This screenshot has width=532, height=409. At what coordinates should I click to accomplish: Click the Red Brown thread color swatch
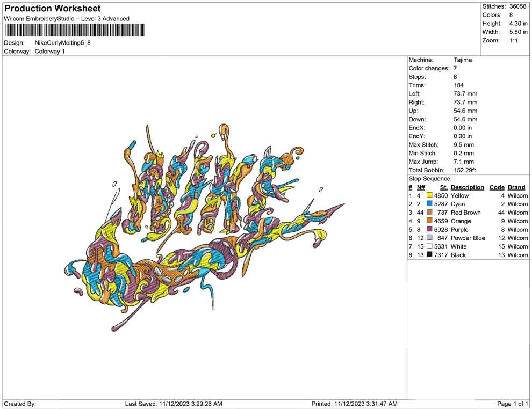pyautogui.click(x=429, y=213)
